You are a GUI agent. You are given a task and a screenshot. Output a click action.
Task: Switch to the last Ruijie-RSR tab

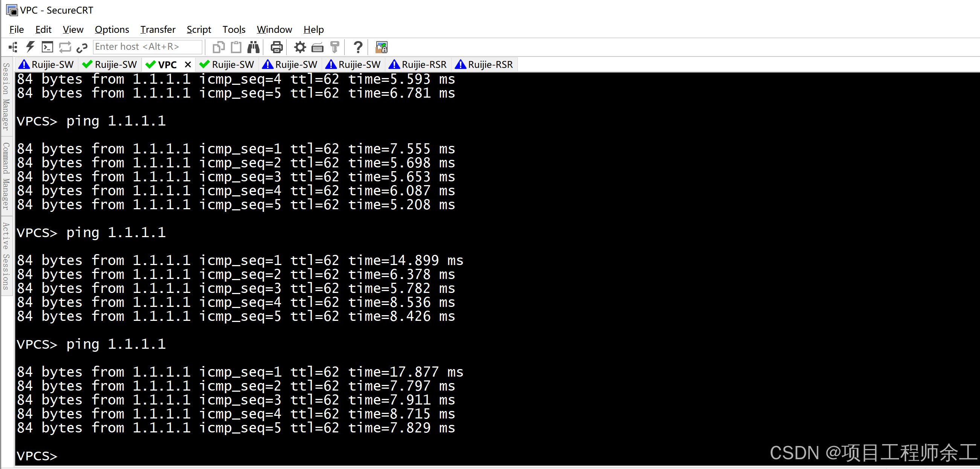[484, 65]
